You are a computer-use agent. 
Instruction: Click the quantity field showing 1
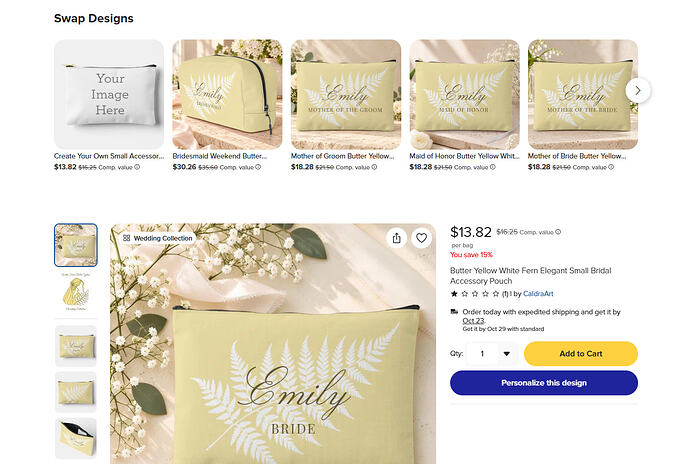click(483, 354)
